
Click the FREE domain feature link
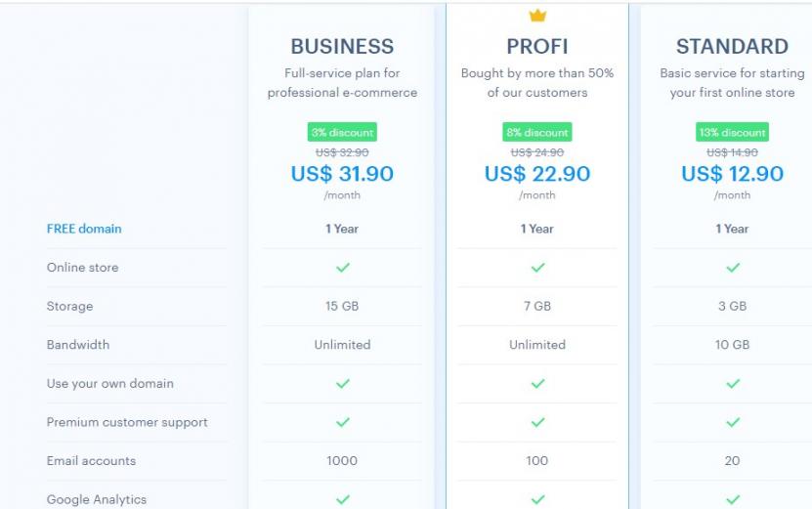(84, 229)
